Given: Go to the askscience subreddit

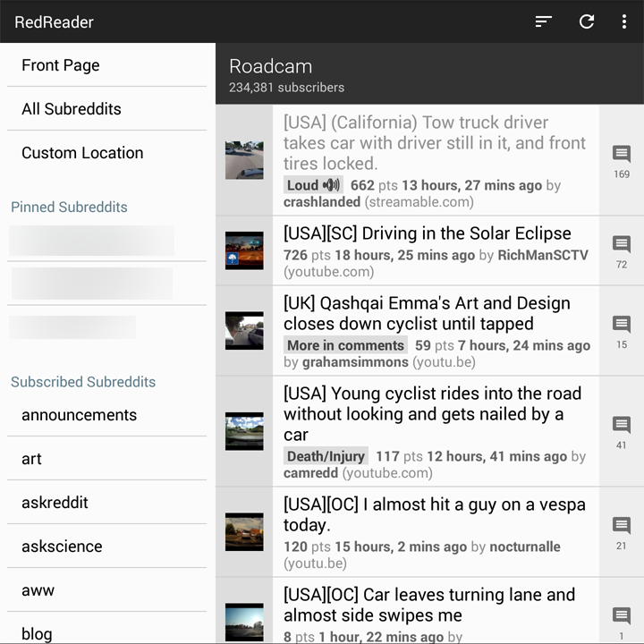Looking at the screenshot, I should coord(106,547).
